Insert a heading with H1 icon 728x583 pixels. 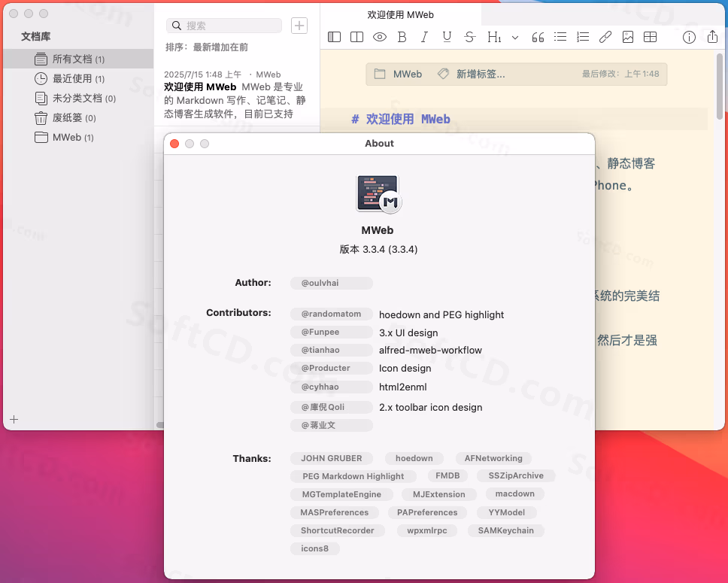494,37
